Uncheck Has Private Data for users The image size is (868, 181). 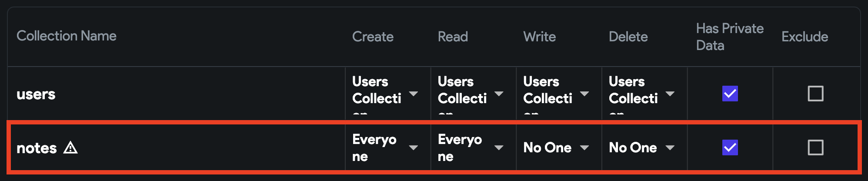(x=730, y=94)
